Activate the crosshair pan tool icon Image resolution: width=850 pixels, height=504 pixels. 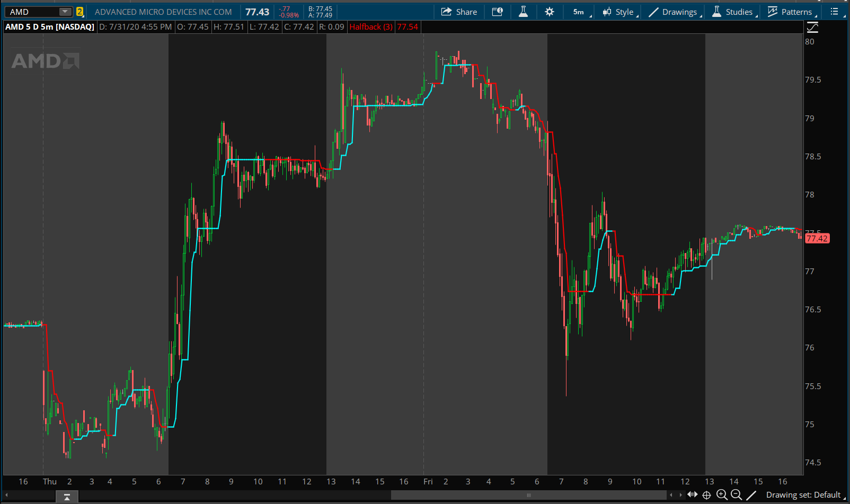pos(706,495)
